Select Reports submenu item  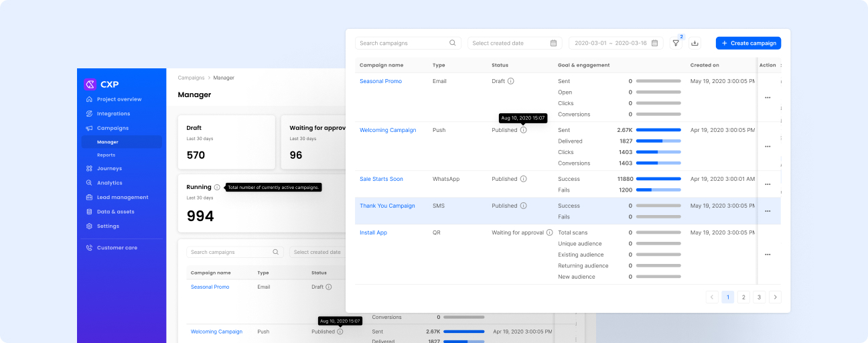106,155
